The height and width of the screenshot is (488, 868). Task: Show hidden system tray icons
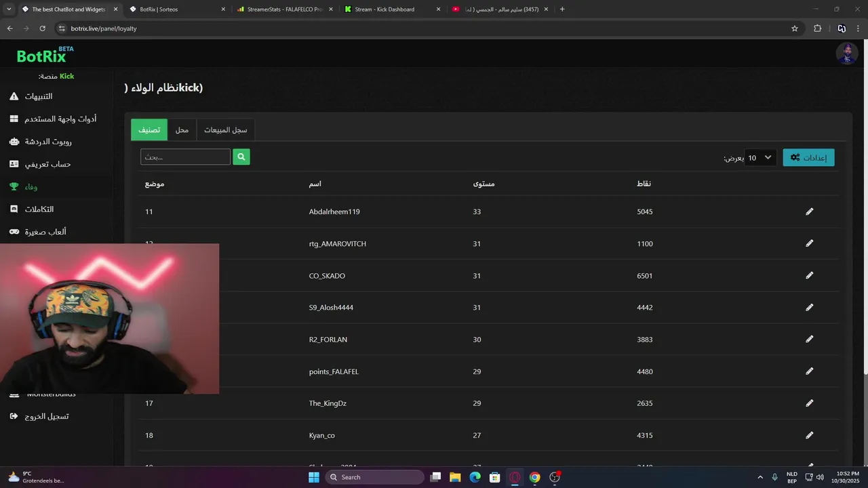(760, 477)
